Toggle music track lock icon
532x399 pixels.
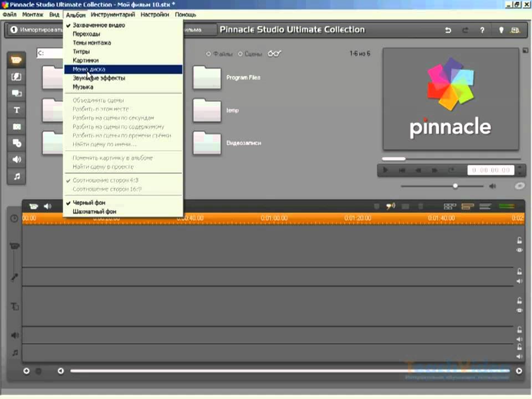click(519, 347)
